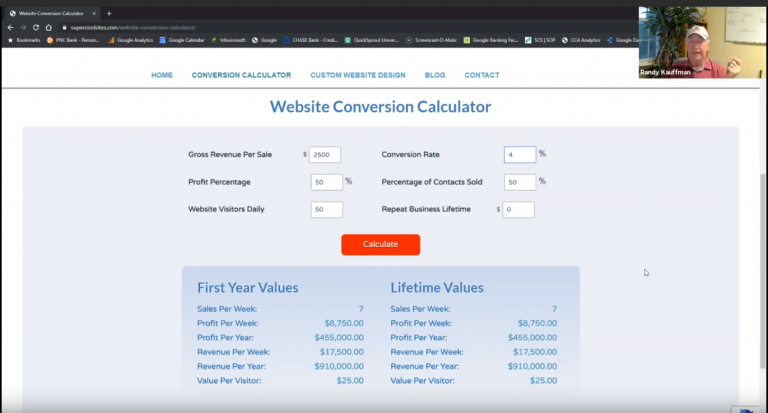The image size is (768, 413).
Task: Open Screencast-O-Matic bookmark
Action: click(432, 40)
